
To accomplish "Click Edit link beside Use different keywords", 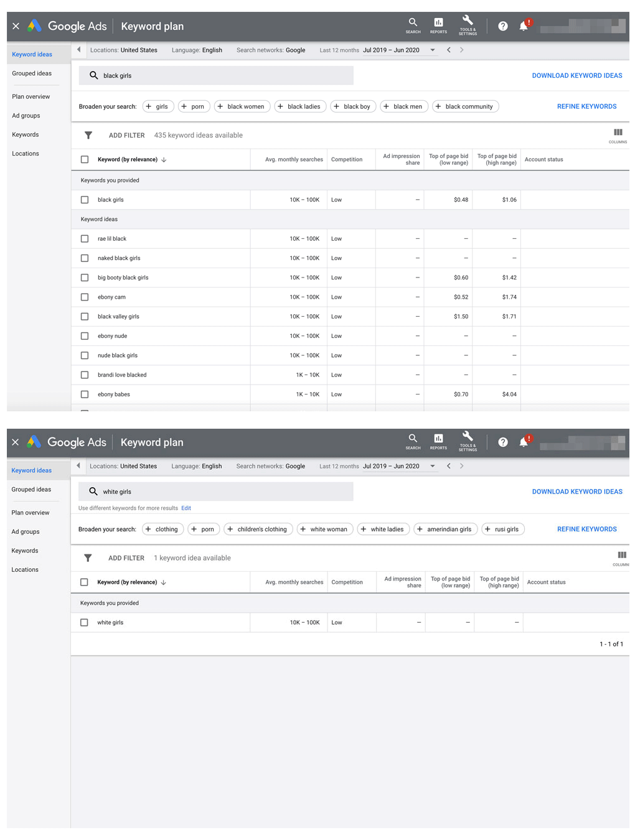I will tap(186, 508).
